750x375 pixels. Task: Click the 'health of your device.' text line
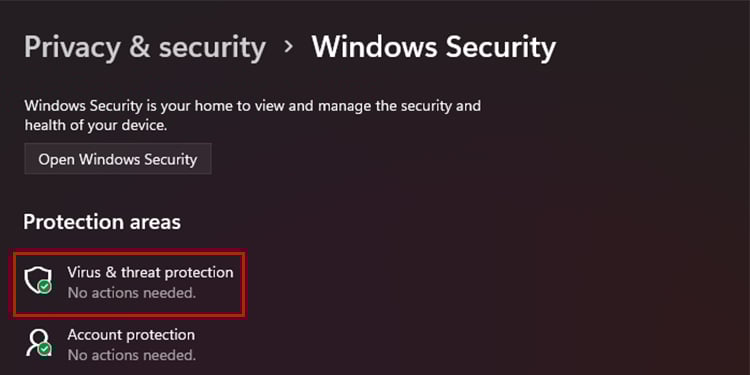pos(96,125)
